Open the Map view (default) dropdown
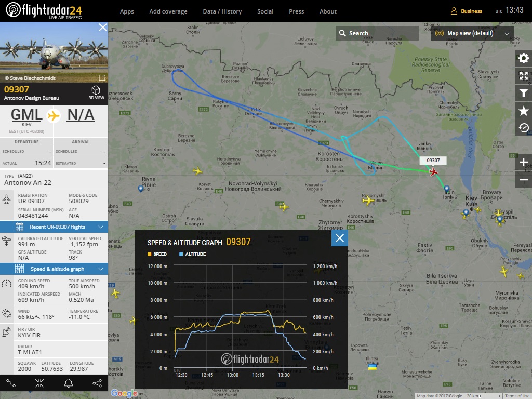Image resolution: width=532 pixels, height=399 pixels. [473, 33]
